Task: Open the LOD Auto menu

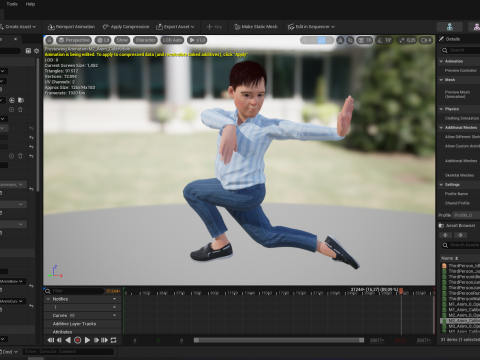Action: pos(172,40)
